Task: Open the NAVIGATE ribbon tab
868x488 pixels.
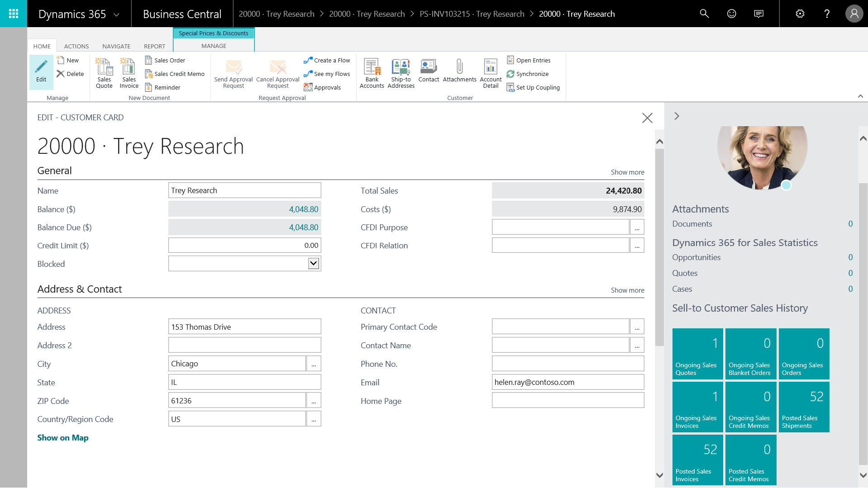Action: tap(116, 46)
